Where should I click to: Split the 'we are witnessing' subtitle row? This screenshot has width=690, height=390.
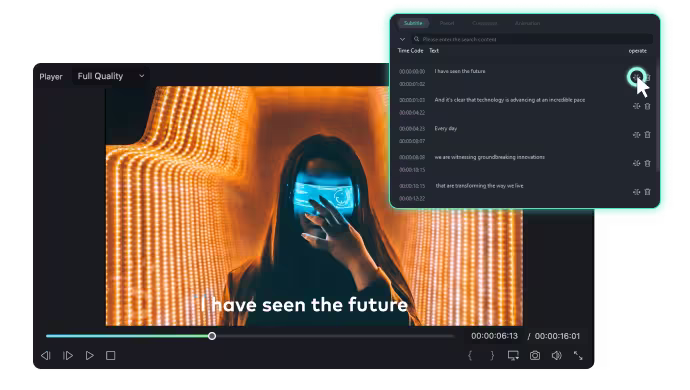(x=636, y=163)
